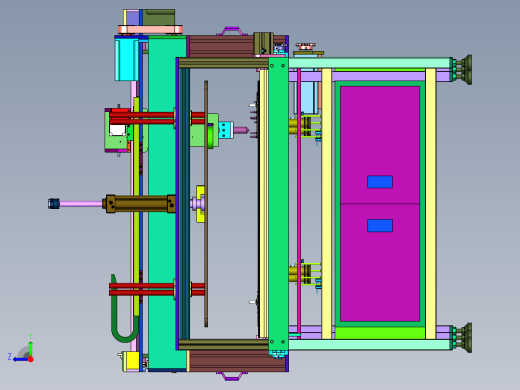Select the top maroon ribbed block
The height and width of the screenshot is (390, 520).
[221, 47]
